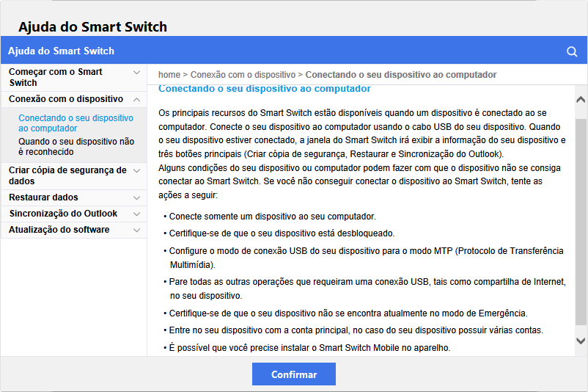Open Quando o seu dispositivo não é reconhecido
This screenshot has width=588, height=392.
76,146
